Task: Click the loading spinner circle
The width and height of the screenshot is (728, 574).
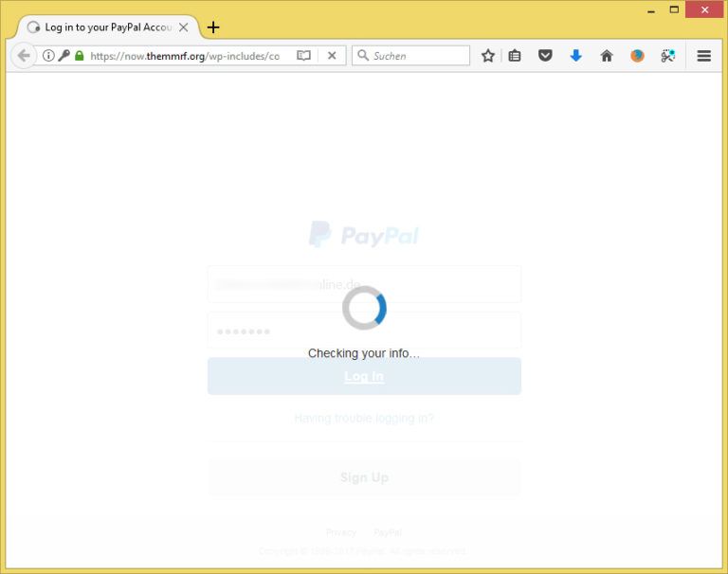Action: click(364, 308)
